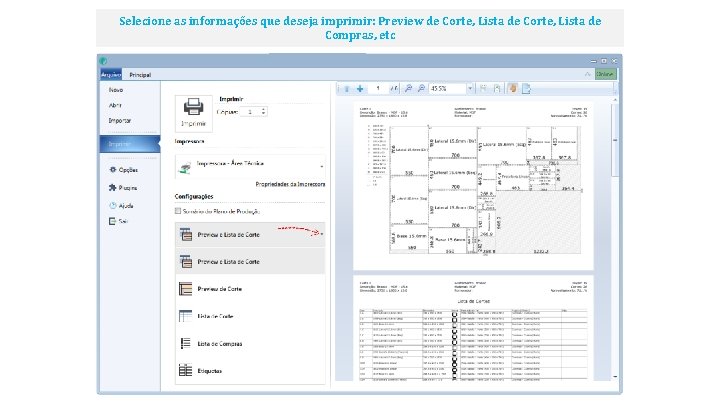Click the Preview de Corte layout icon
The height and width of the screenshot is (405, 720).
[x=186, y=289]
